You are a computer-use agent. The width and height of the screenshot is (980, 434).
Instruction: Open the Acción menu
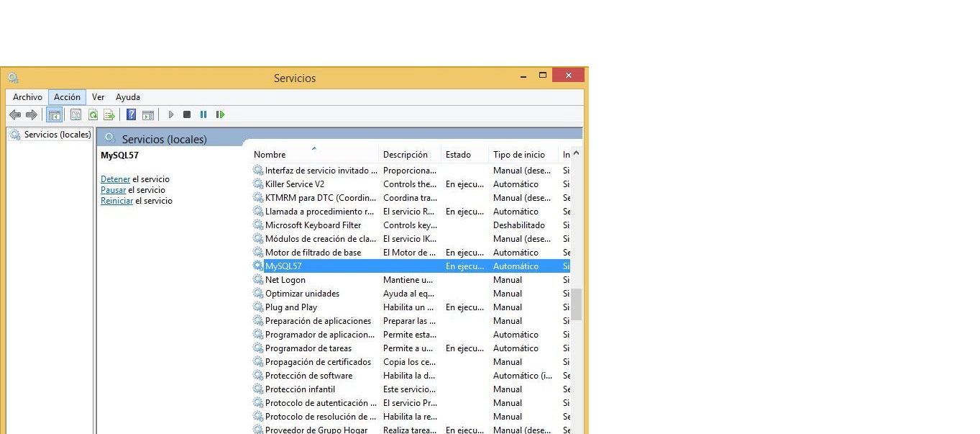[x=67, y=97]
